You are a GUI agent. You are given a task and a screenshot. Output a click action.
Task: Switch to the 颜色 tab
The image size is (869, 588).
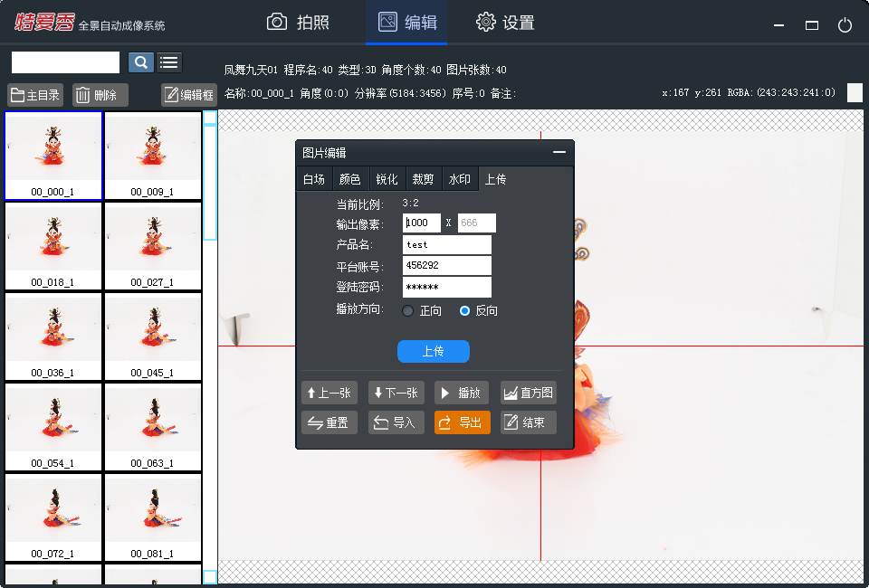pyautogui.click(x=349, y=179)
